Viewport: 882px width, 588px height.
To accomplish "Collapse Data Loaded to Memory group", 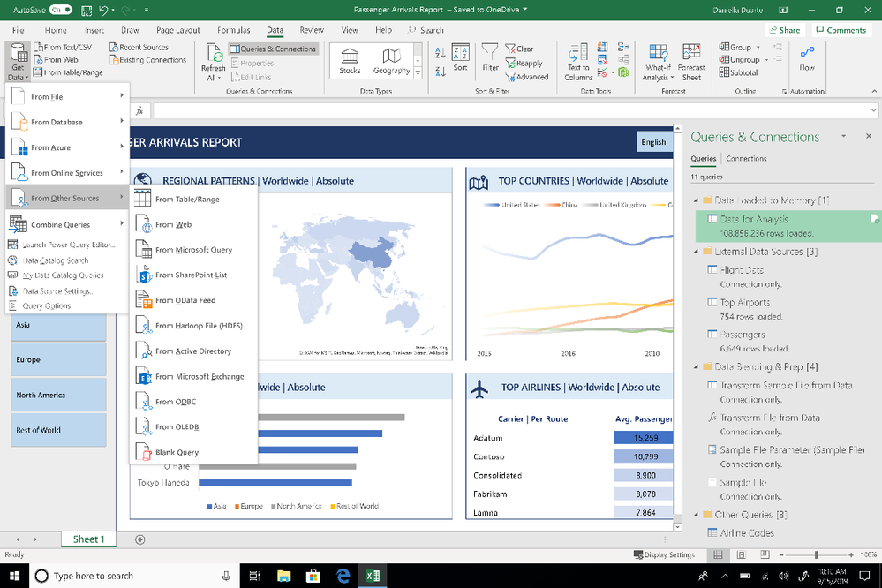I will (x=696, y=200).
